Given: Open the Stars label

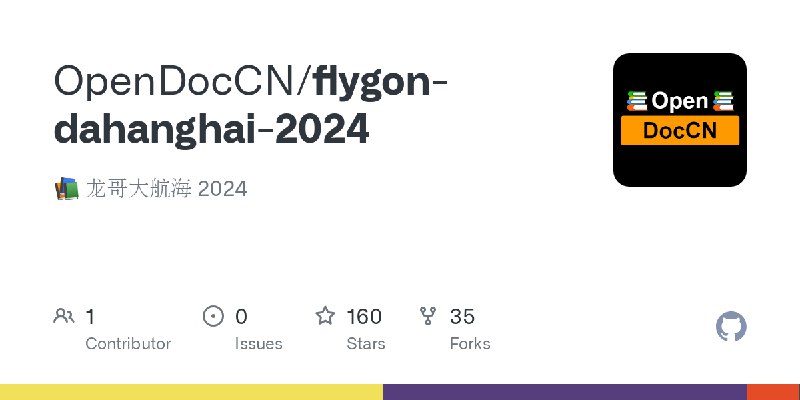Looking at the screenshot, I should 368,343.
